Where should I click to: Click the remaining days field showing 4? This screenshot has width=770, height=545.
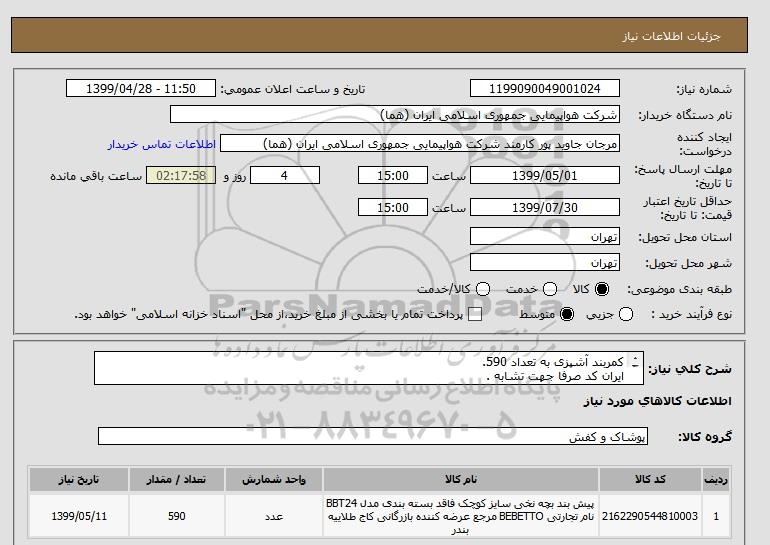(285, 175)
